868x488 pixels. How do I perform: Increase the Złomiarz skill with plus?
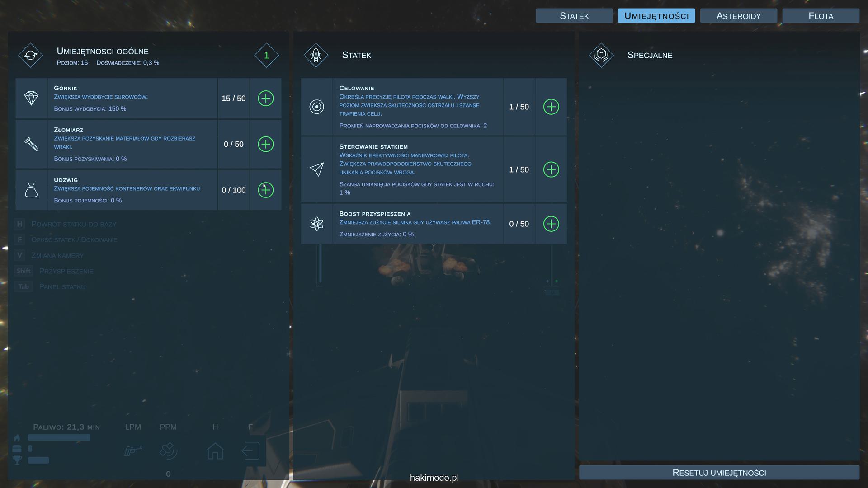pos(265,144)
